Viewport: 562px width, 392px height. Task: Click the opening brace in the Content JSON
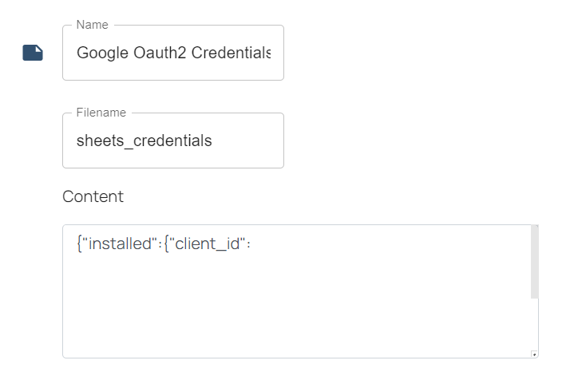(x=79, y=244)
